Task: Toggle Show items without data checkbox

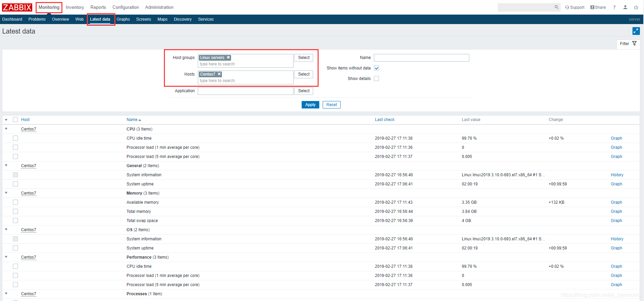Action: point(376,68)
